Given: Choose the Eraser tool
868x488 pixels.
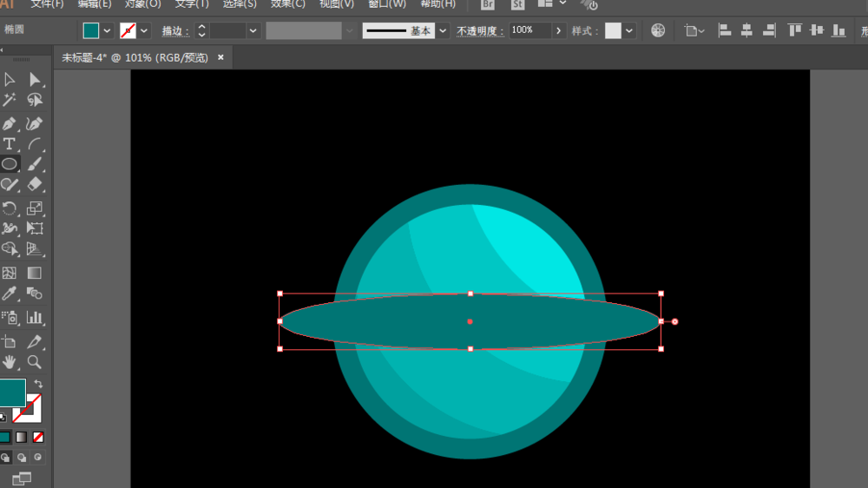Looking at the screenshot, I should click(35, 184).
